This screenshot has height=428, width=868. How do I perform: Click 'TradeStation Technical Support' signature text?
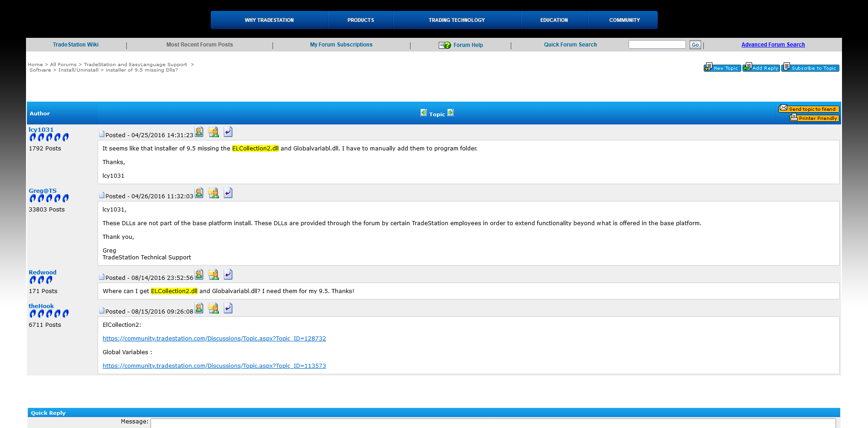click(x=147, y=258)
